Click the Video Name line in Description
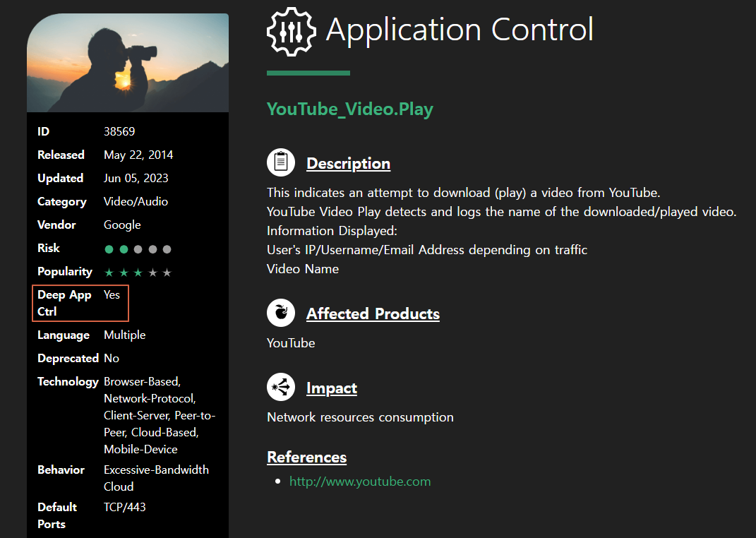 tap(303, 269)
